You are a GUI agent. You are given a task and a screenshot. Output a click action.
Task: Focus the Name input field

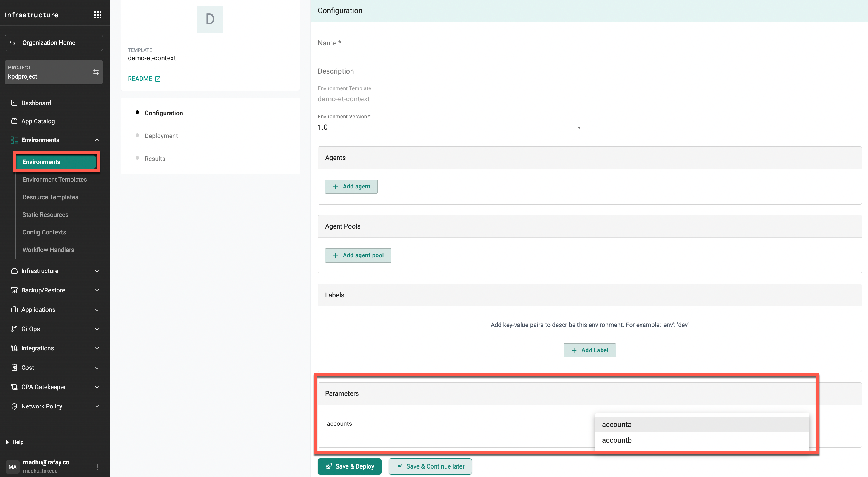pos(450,43)
